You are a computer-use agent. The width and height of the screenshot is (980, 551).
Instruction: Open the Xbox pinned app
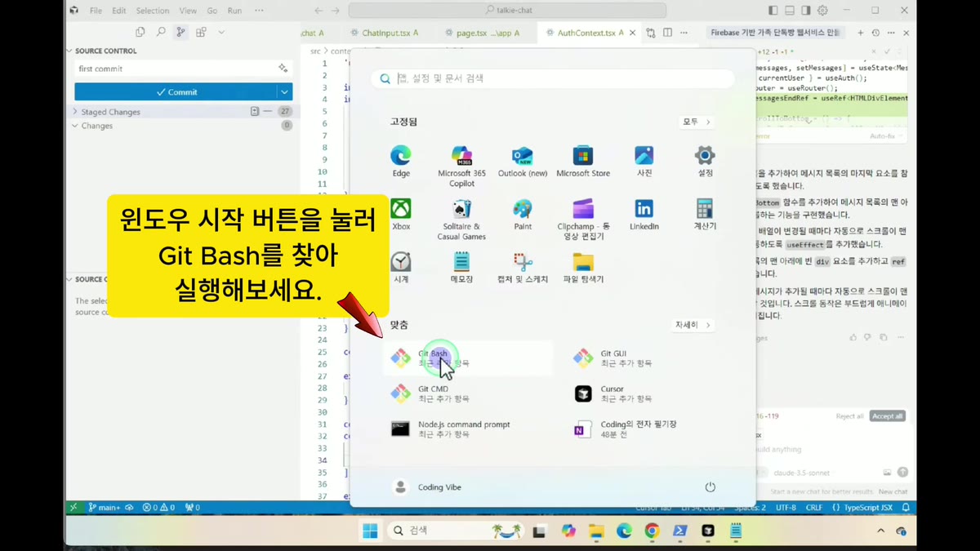pyautogui.click(x=401, y=214)
